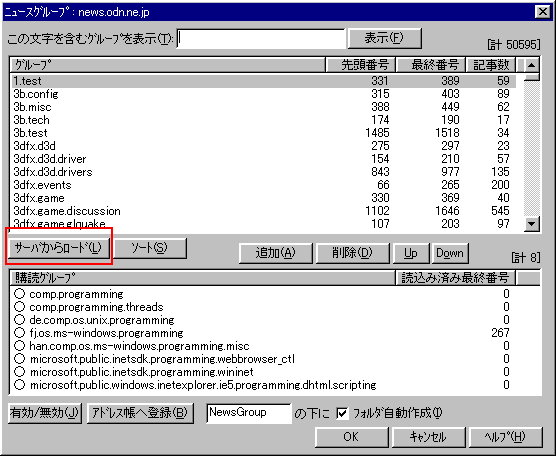Click the NewsGroup folder name field
Viewport: 556px width, 456px height.
click(249, 413)
